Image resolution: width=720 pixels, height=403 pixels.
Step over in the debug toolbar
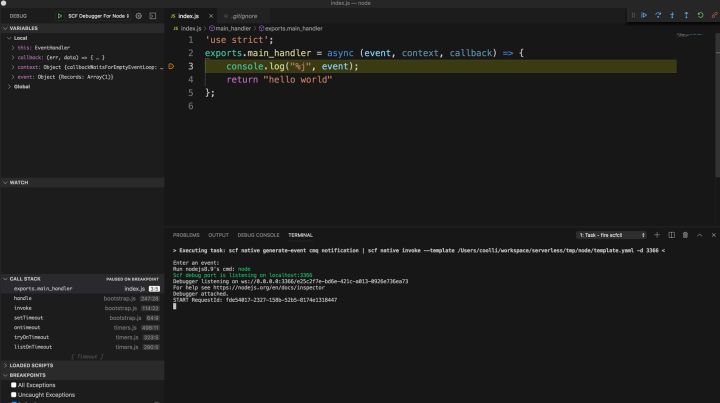[x=658, y=15]
